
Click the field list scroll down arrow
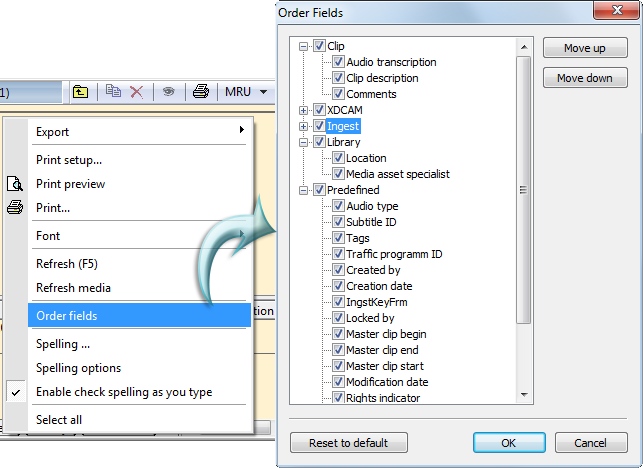pyautogui.click(x=524, y=395)
